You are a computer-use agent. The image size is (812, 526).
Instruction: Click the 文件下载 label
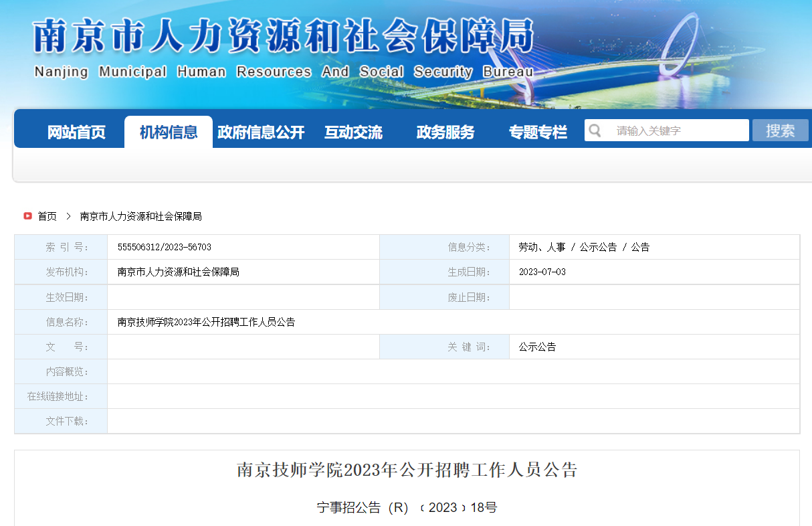pos(67,421)
